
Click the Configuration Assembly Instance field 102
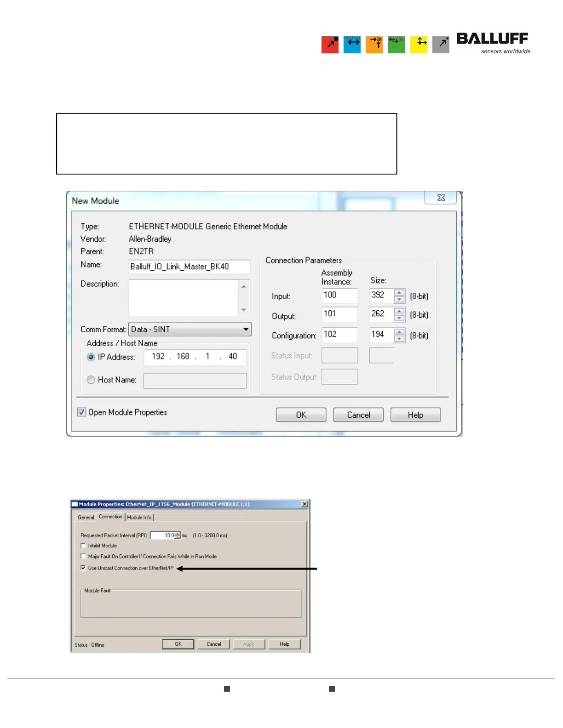[x=339, y=335]
